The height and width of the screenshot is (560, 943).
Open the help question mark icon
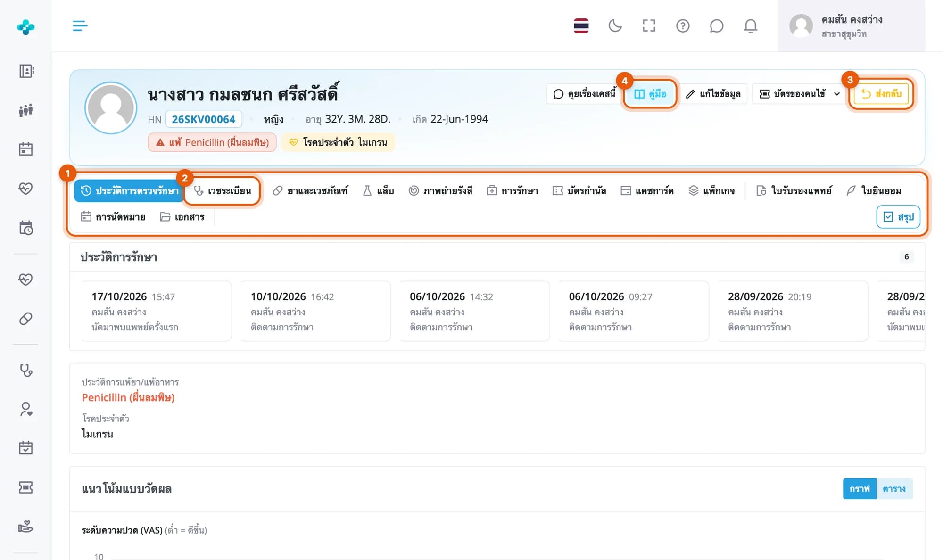683,26
